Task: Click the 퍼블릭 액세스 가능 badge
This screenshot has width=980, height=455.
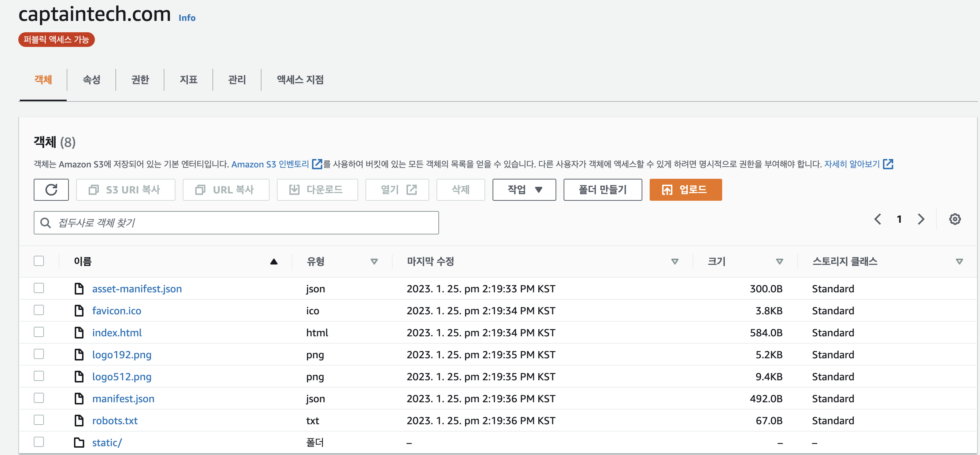Action: pos(56,40)
